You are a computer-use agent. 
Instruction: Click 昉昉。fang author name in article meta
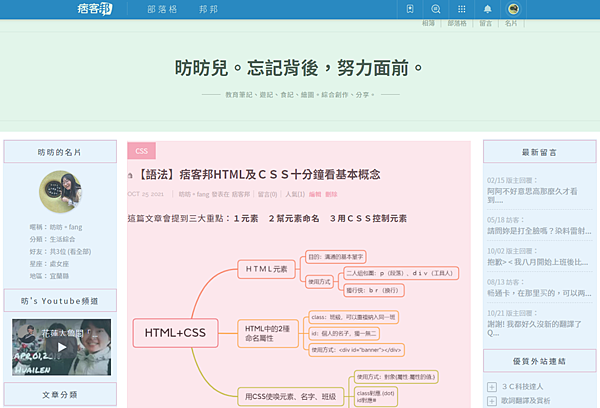point(194,194)
